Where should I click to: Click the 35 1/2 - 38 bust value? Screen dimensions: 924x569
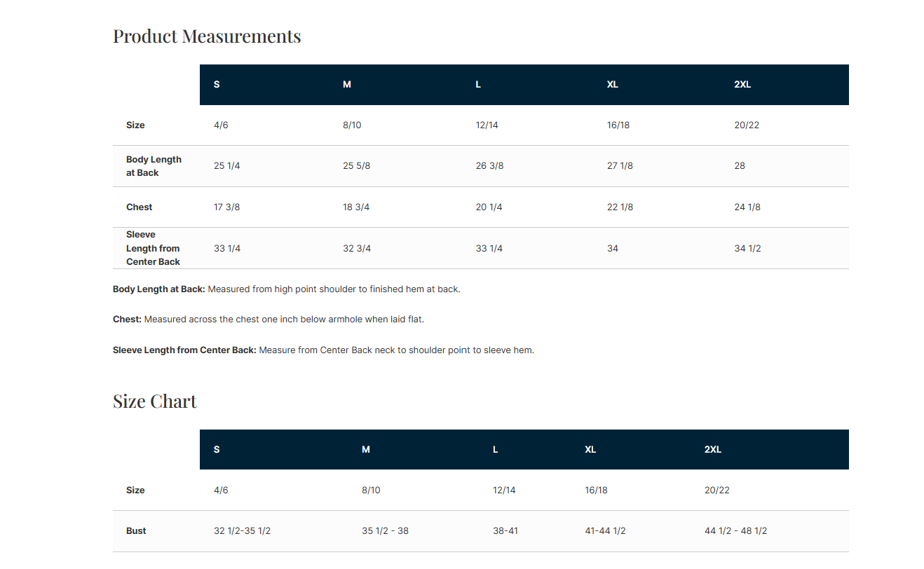click(x=385, y=531)
